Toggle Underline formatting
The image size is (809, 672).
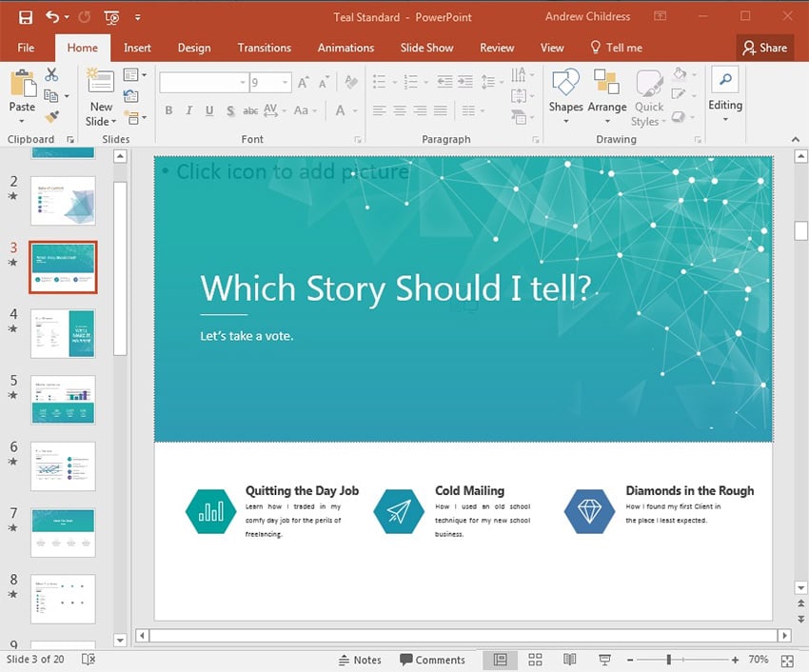pos(210,111)
